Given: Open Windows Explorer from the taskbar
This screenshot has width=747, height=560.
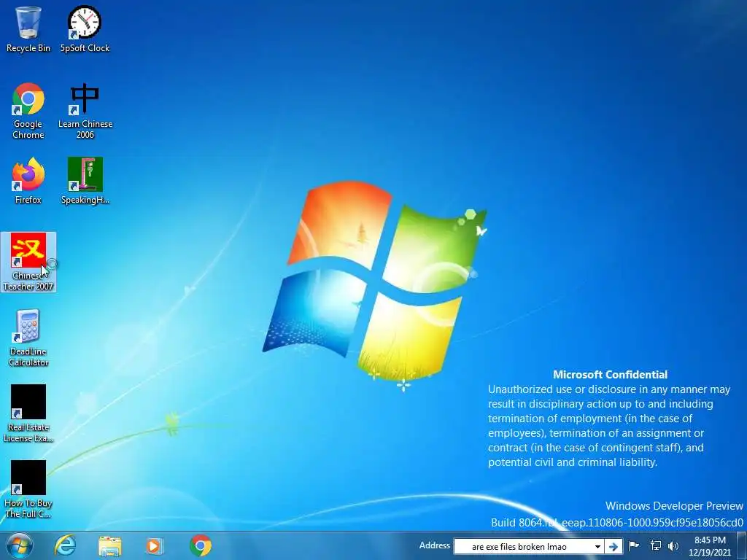Looking at the screenshot, I should (x=110, y=545).
